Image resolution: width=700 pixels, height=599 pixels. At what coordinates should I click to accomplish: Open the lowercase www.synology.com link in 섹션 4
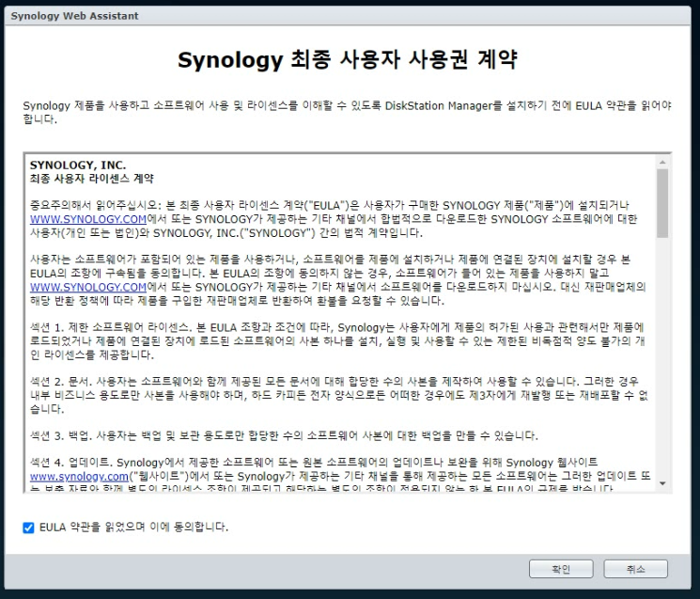[x=79, y=476]
